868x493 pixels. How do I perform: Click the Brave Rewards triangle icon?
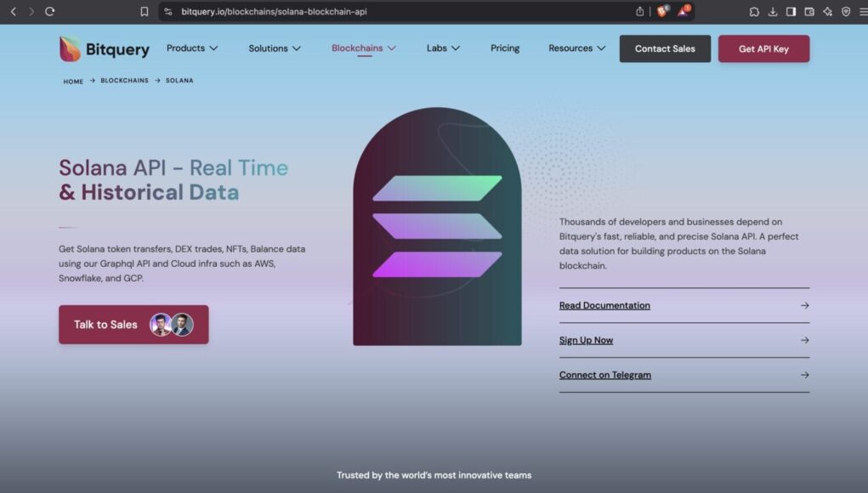coord(684,12)
